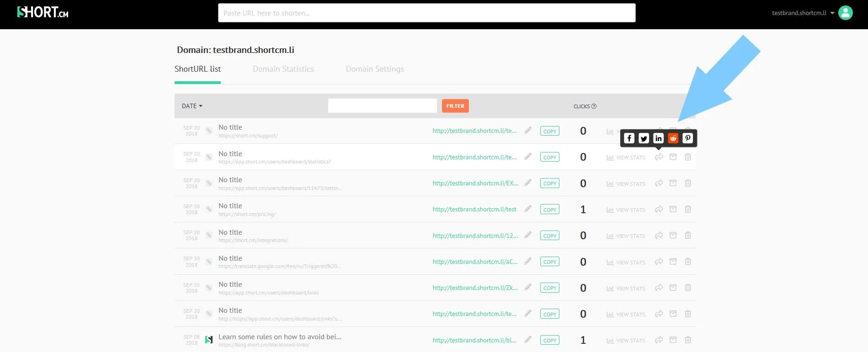Viewport: 868px width, 352px height.
Task: Share link on Reddit from share popup
Action: click(673, 138)
